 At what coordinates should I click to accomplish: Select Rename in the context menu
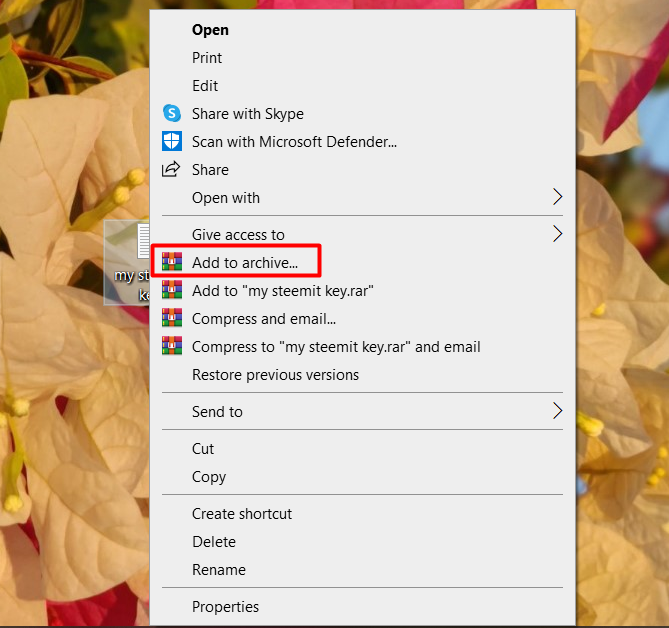click(x=362, y=570)
